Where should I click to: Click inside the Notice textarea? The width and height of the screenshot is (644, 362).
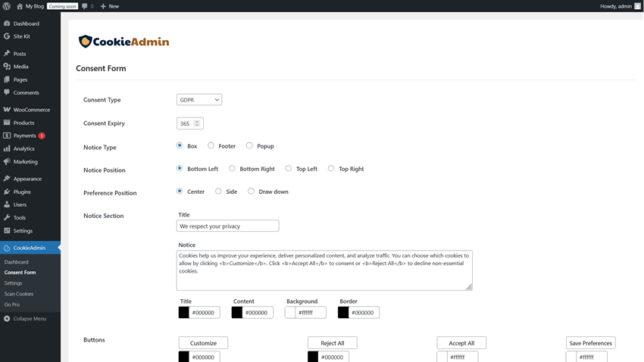pos(324,270)
